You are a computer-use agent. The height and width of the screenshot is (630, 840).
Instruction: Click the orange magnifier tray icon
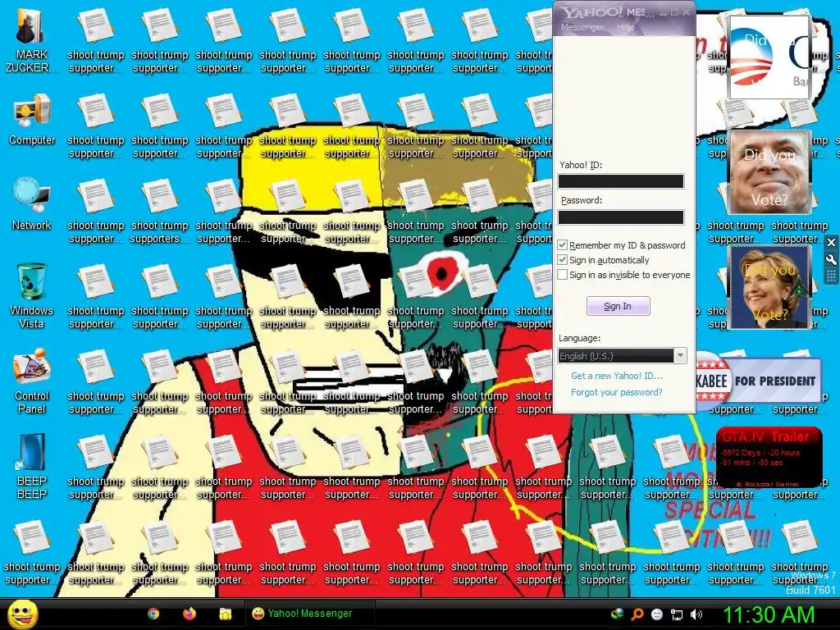tap(637, 614)
